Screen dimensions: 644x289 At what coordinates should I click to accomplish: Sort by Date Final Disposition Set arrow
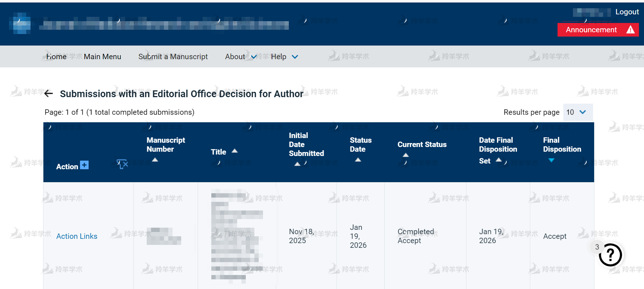(x=498, y=160)
